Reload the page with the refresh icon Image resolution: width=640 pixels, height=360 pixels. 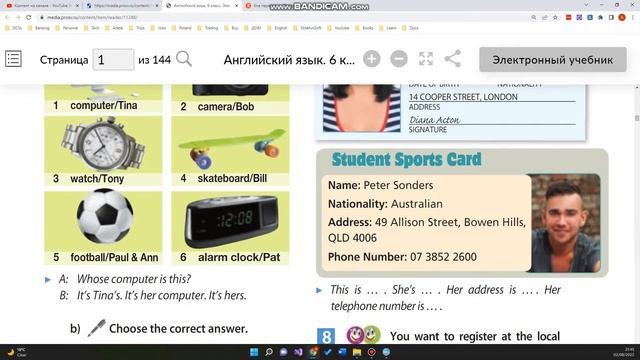tap(29, 18)
